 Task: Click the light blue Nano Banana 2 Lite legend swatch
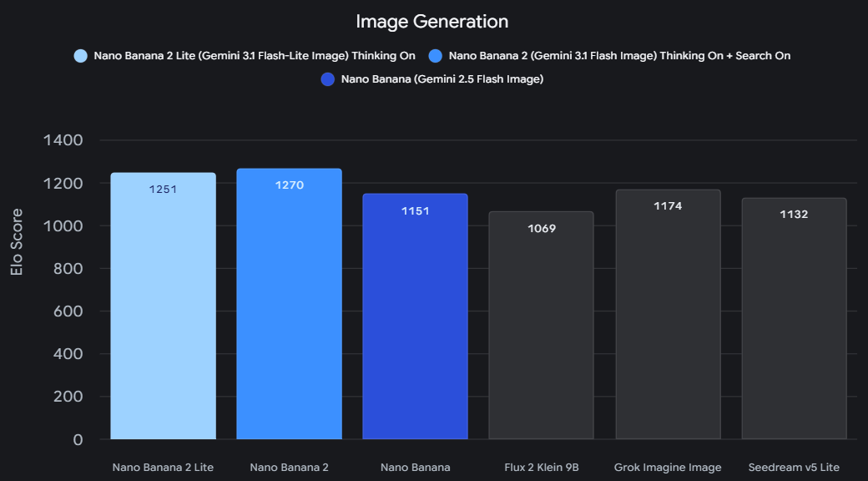click(x=81, y=56)
